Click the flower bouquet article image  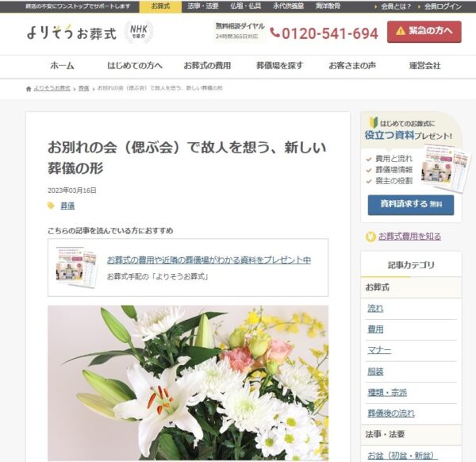[x=188, y=383]
